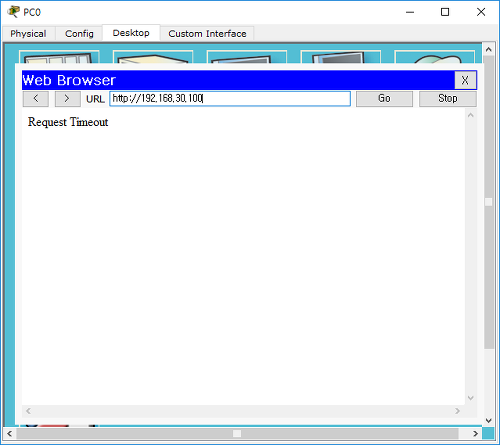Click the Desktop panel horizontal scrollbar thumb
Image resolution: width=500 pixels, height=445 pixels.
(x=237, y=434)
